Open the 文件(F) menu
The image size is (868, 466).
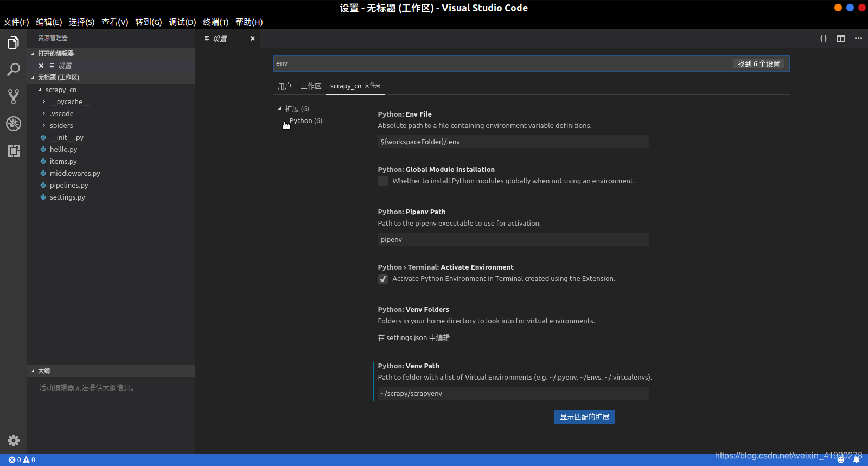coord(16,22)
